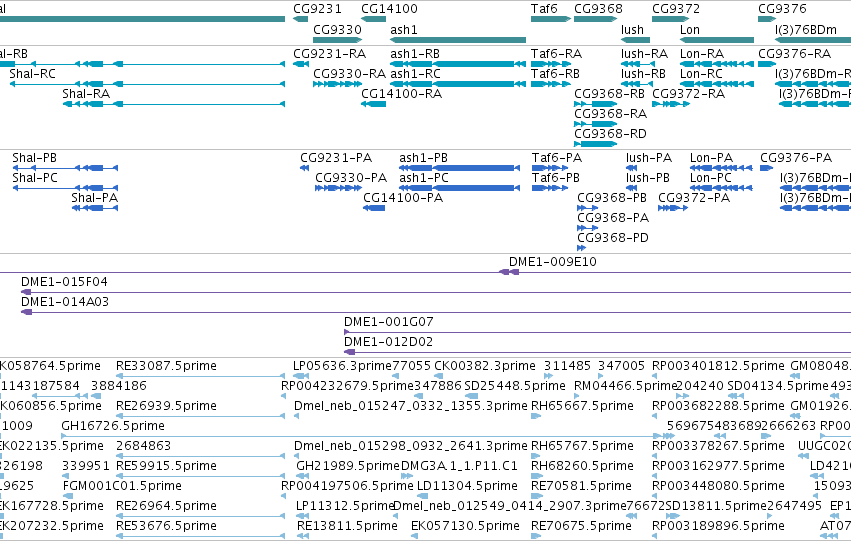Select the Shal-PC protein label

[x=35, y=177]
